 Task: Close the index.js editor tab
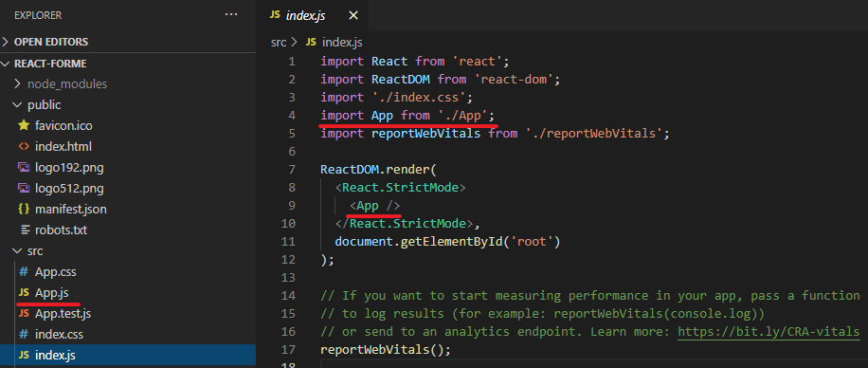(353, 16)
